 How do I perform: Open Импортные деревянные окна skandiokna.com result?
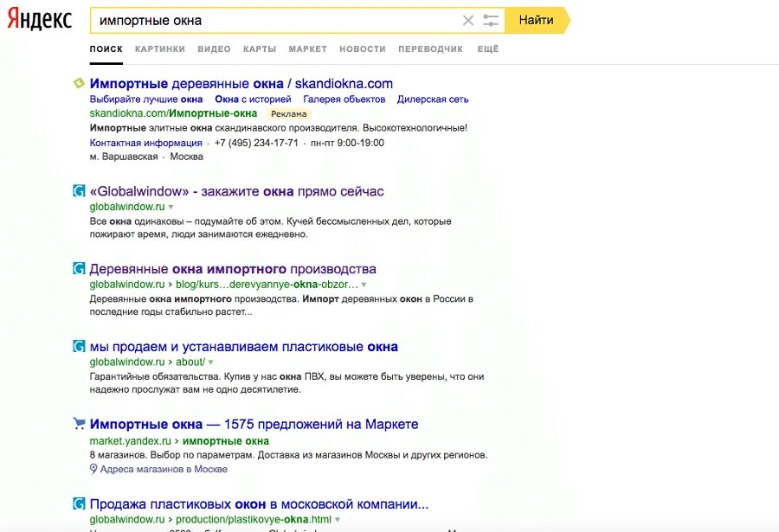pyautogui.click(x=241, y=83)
